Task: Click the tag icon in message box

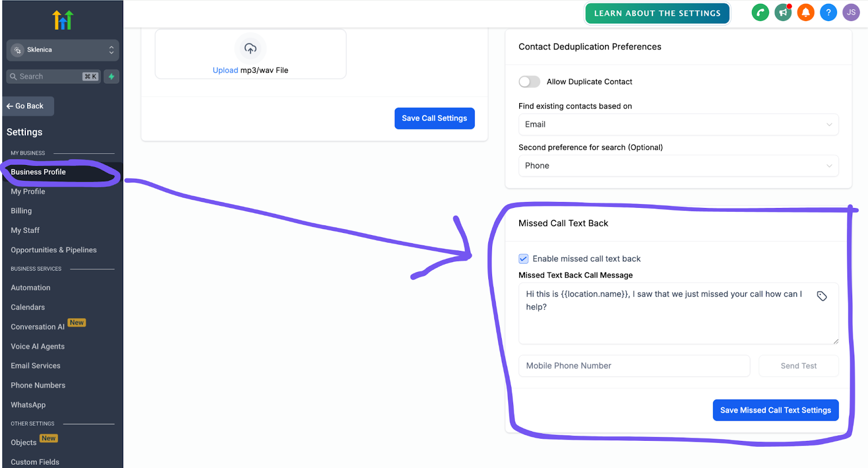Action: point(822,296)
